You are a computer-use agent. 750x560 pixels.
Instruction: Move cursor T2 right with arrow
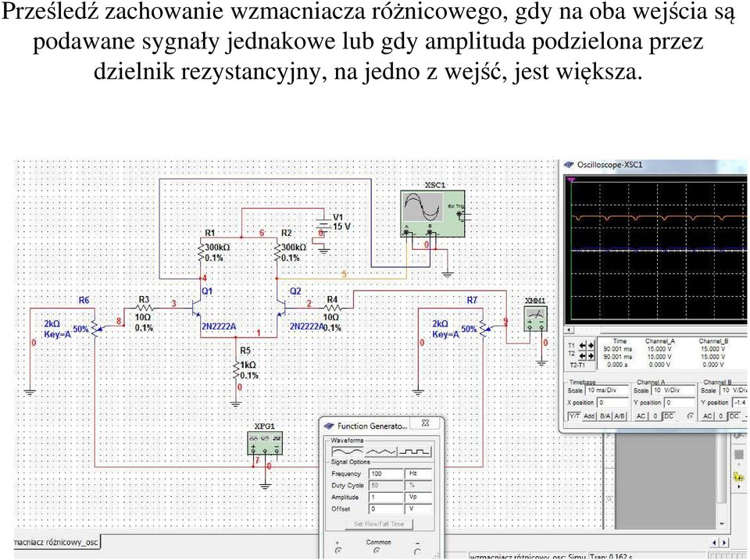coord(591,356)
